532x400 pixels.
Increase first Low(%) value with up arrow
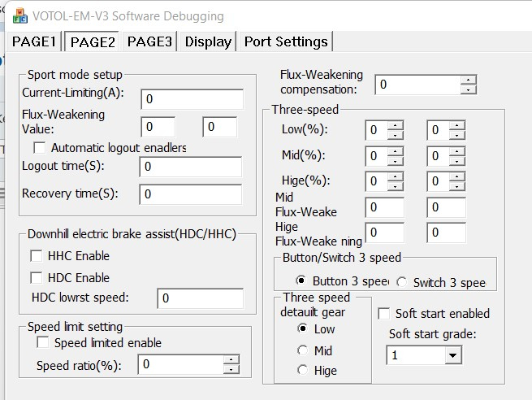(395, 125)
